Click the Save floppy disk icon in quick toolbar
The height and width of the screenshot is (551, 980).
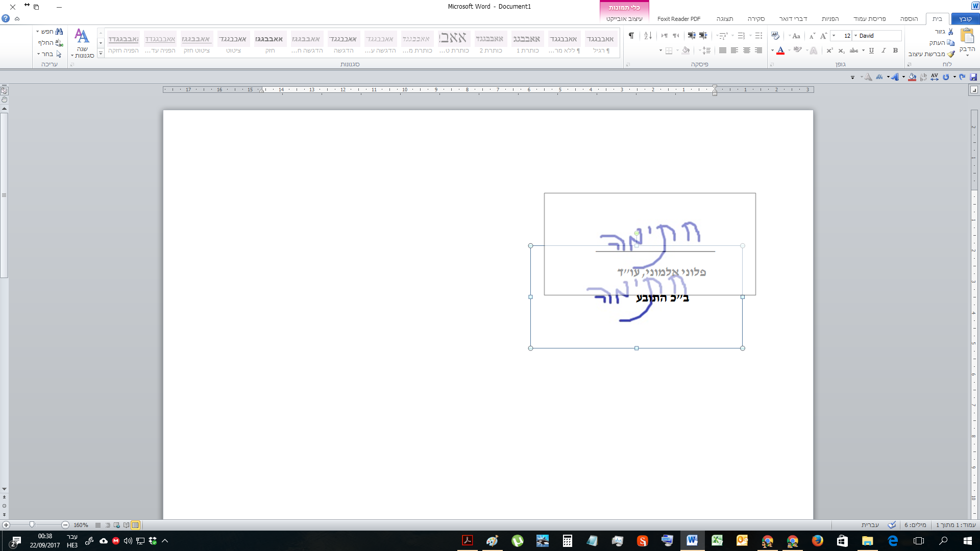click(x=973, y=77)
